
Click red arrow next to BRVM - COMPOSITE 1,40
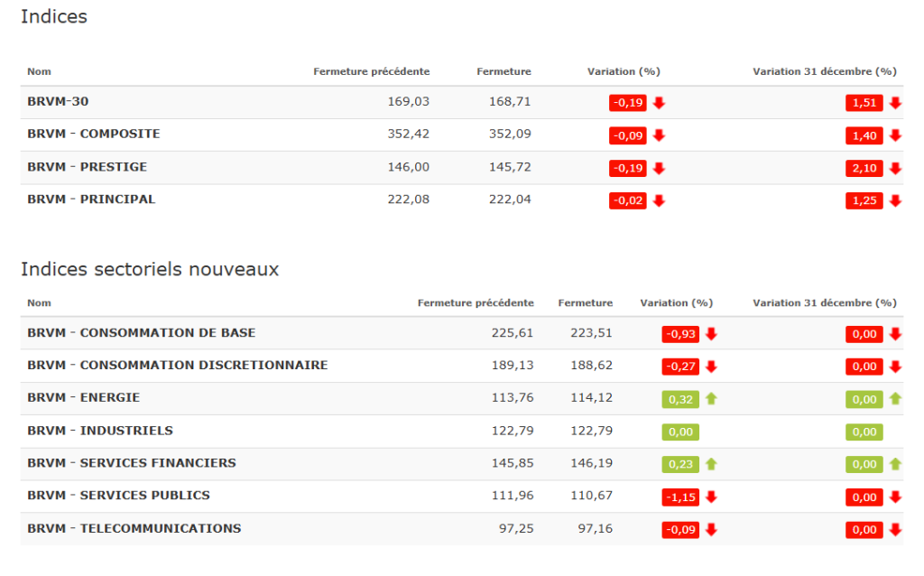click(895, 135)
